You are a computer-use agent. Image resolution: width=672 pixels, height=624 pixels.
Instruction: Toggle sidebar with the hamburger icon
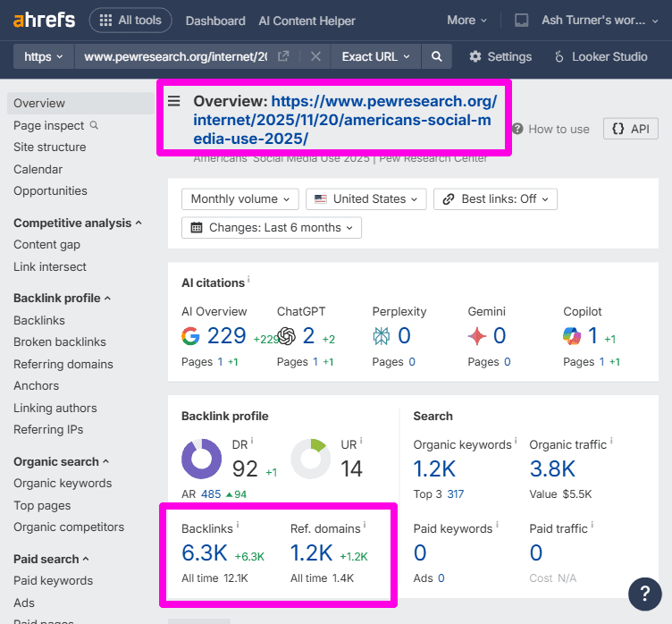pos(173,101)
